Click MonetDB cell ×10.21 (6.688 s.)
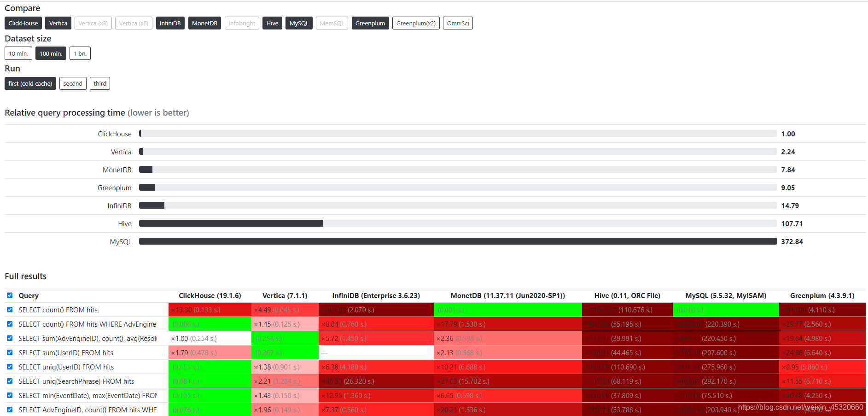The image size is (868, 416). 508,367
